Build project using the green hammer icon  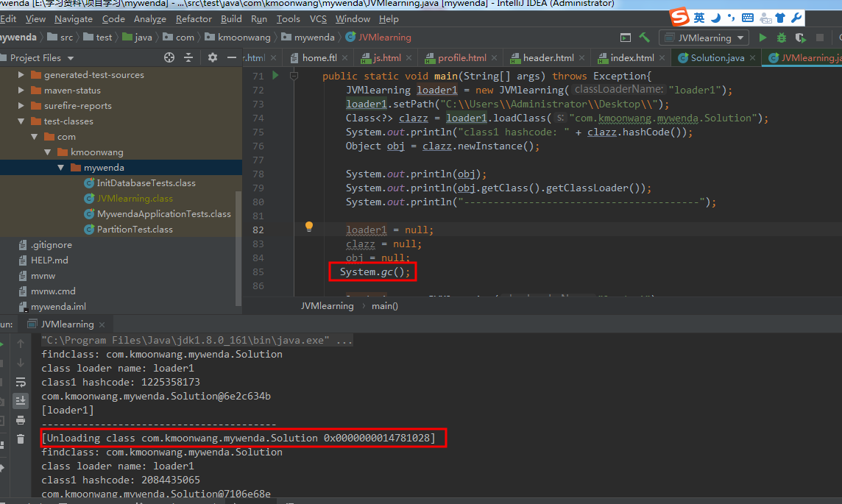click(645, 38)
